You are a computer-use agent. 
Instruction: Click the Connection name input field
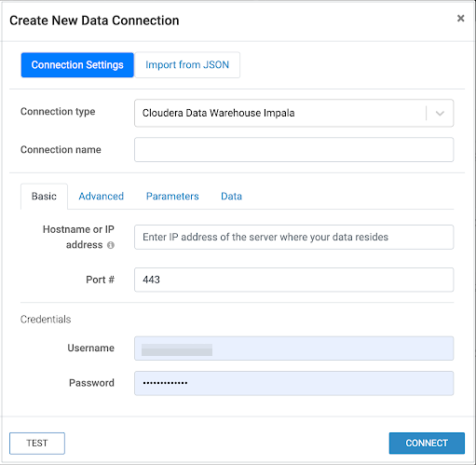[x=293, y=150]
